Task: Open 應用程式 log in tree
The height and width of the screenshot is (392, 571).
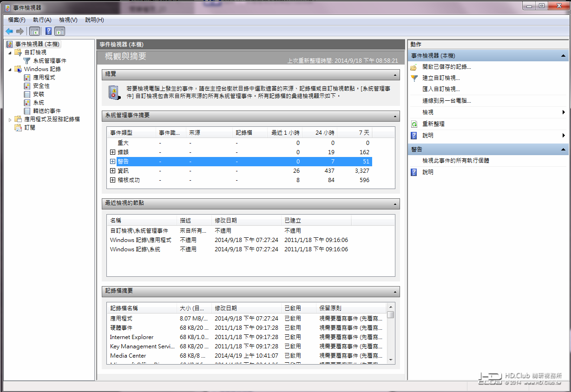Action: pyautogui.click(x=44, y=78)
